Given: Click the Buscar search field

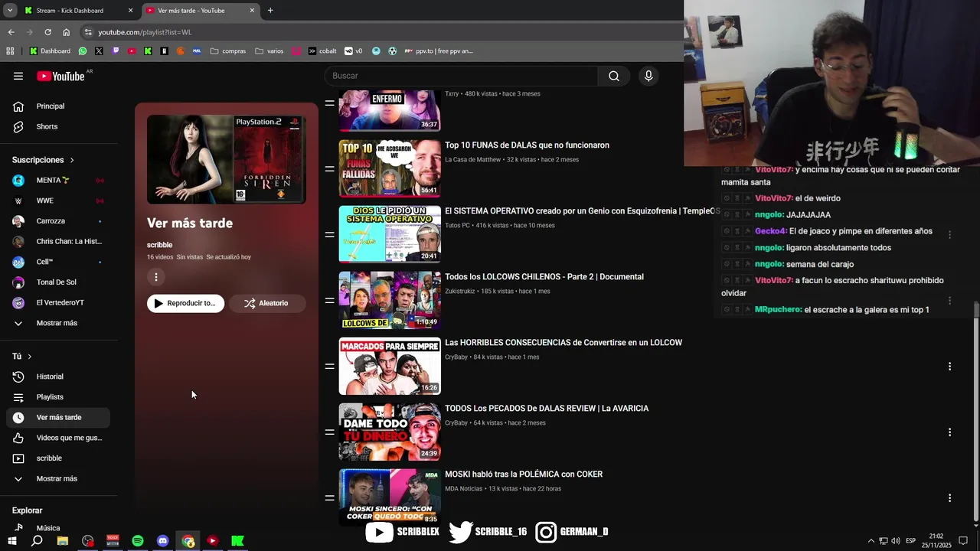Looking at the screenshot, I should pos(461,76).
